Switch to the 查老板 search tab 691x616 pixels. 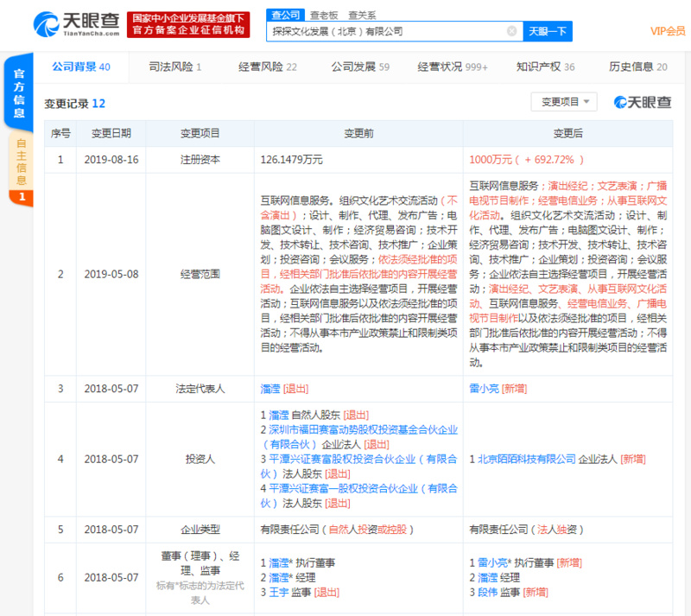(322, 15)
